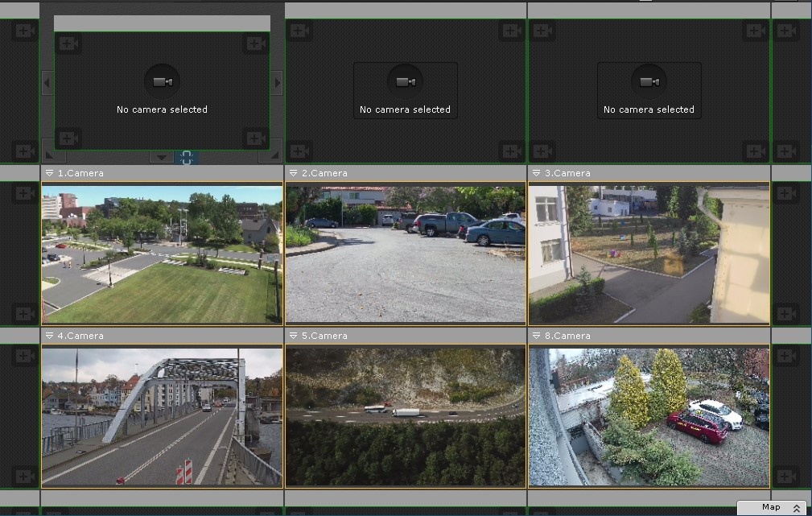
Task: Open the 4.Camera dropdown triangle
Action: (x=49, y=336)
